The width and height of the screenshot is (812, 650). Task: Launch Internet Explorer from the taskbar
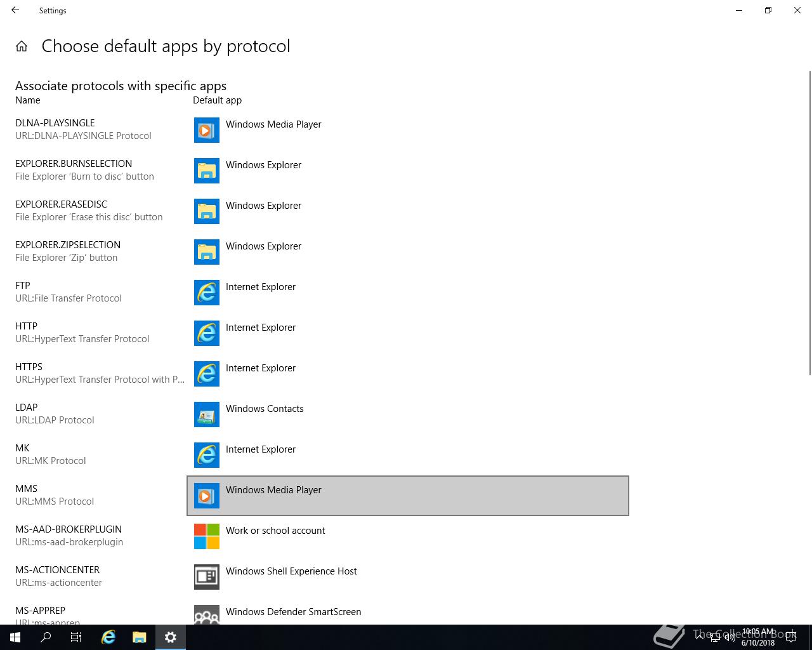(x=108, y=637)
